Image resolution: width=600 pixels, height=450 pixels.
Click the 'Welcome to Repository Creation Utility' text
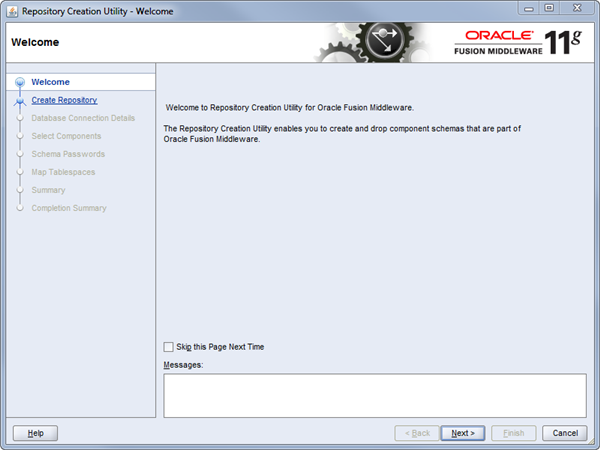pyautogui.click(x=289, y=108)
